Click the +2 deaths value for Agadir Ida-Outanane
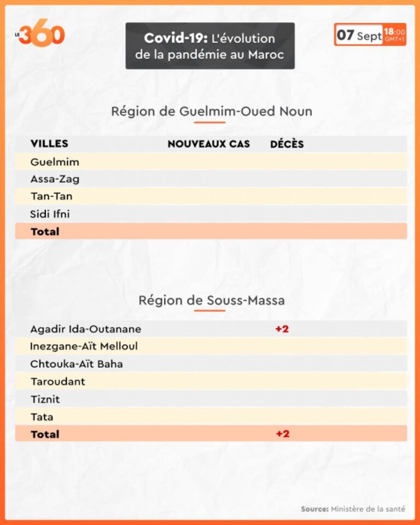Image resolution: width=420 pixels, height=525 pixels. point(282,329)
